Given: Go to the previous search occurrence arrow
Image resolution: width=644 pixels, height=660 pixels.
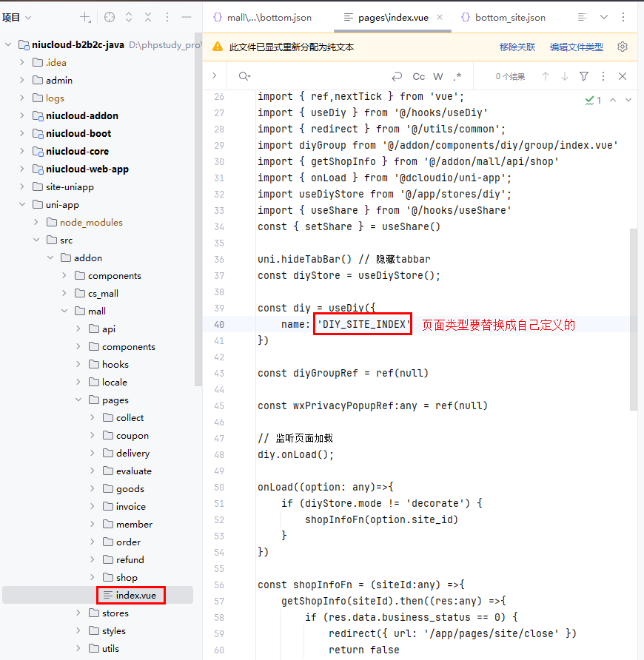Looking at the screenshot, I should coord(546,76).
